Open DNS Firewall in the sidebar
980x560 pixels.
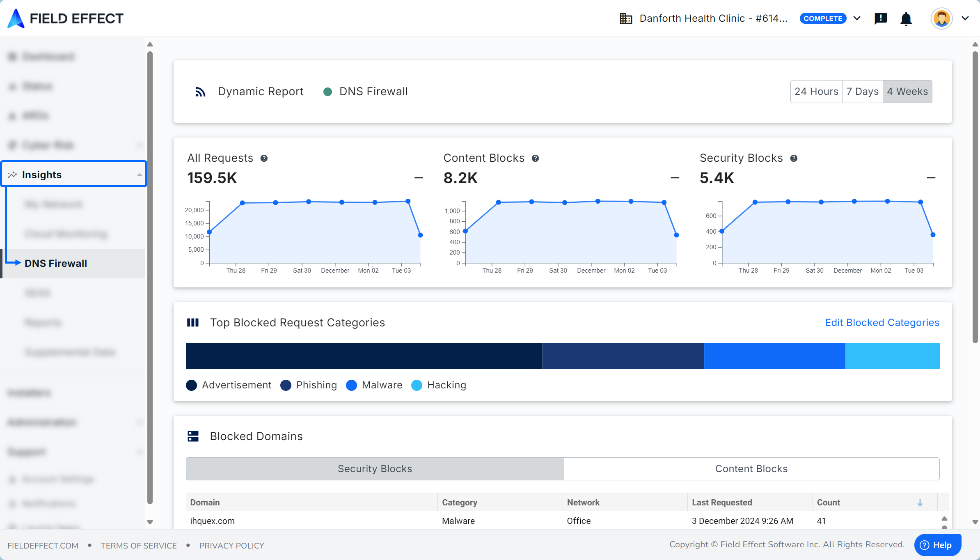pyautogui.click(x=56, y=264)
